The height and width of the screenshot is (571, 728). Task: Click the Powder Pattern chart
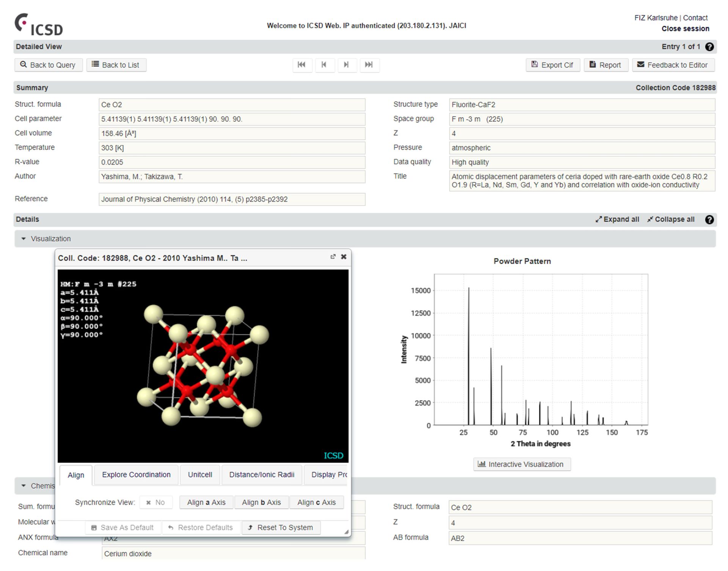541,349
